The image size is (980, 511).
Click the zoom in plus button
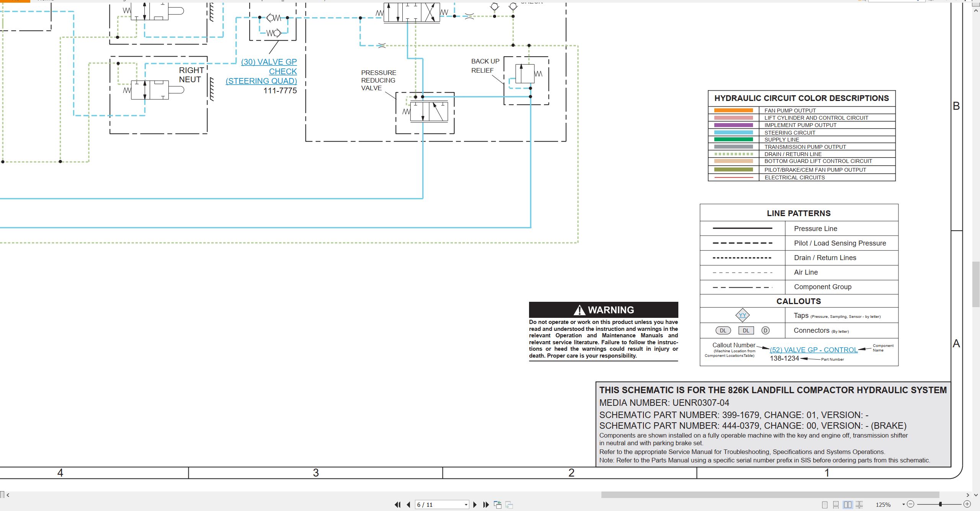(967, 504)
